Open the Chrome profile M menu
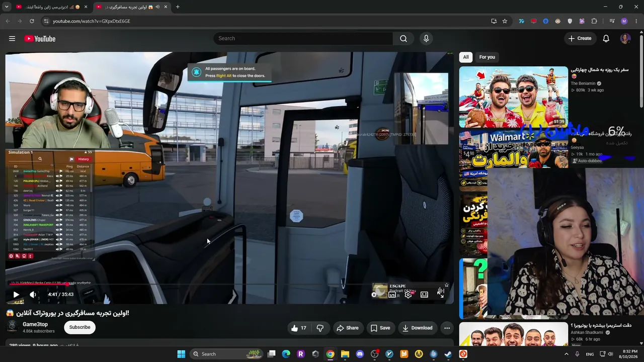The width and height of the screenshot is (644, 362). (624, 21)
